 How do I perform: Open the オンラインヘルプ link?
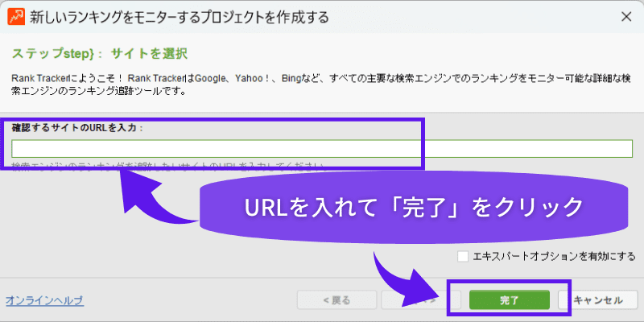(45, 300)
